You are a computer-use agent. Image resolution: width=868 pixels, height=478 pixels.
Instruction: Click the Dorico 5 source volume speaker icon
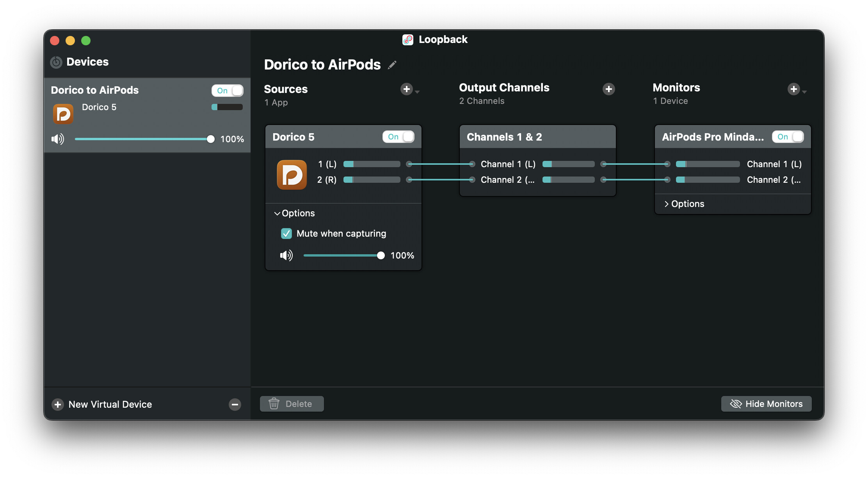(286, 255)
